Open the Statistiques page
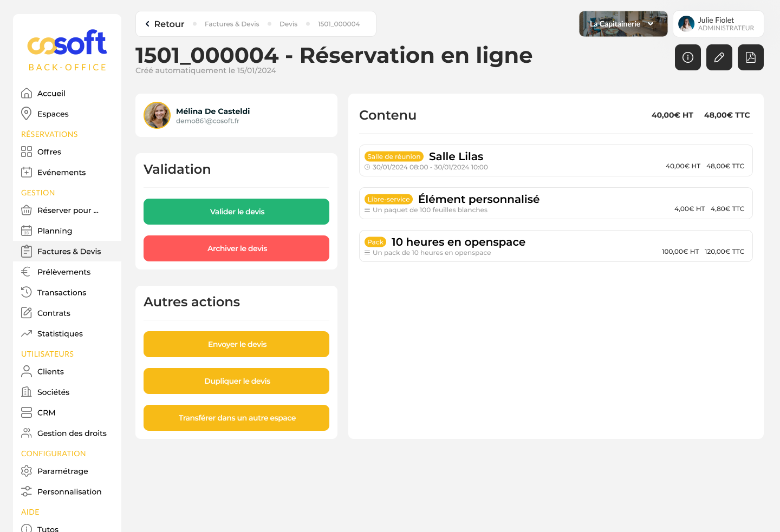Viewport: 780px width, 532px height. [67, 333]
